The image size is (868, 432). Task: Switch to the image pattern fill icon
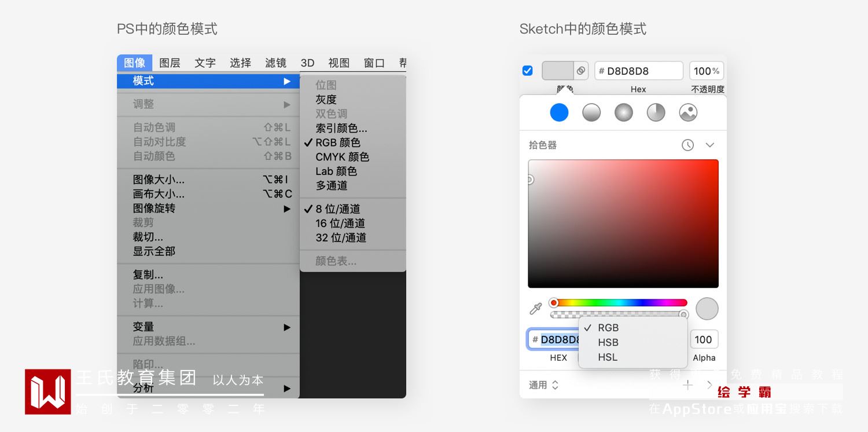click(688, 112)
